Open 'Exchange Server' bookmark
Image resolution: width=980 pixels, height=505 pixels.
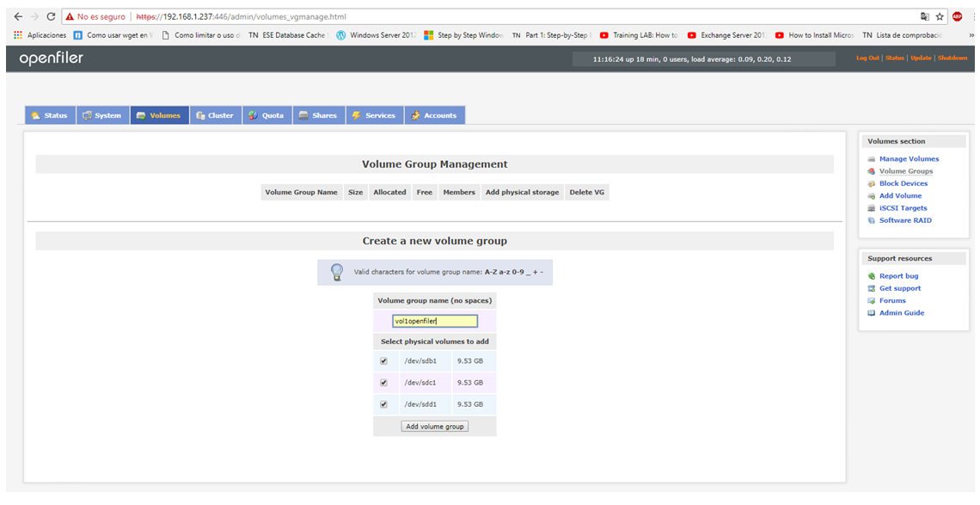tap(727, 35)
